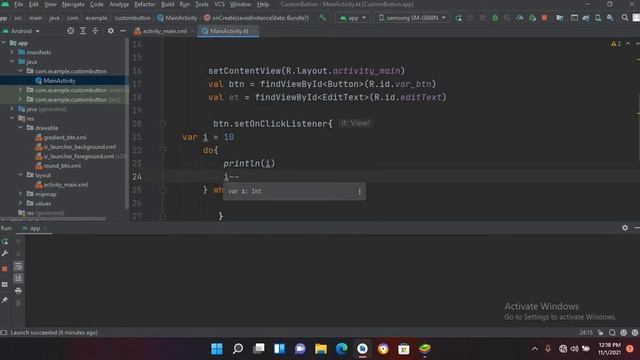
Task: Open the Build menu
Action: point(167,4)
